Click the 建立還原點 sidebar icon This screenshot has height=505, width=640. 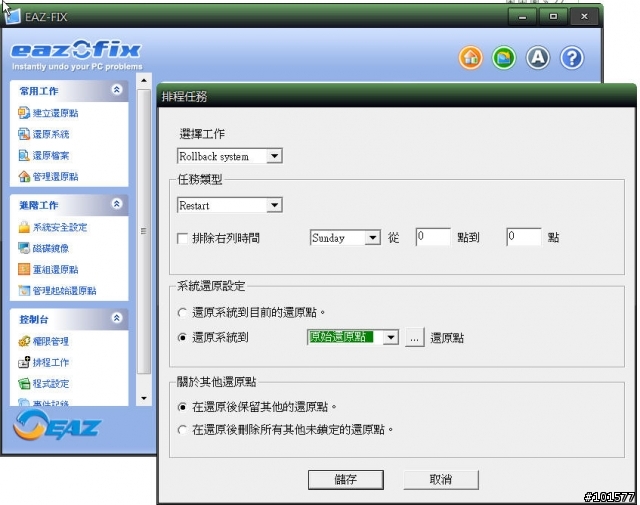[x=24, y=113]
